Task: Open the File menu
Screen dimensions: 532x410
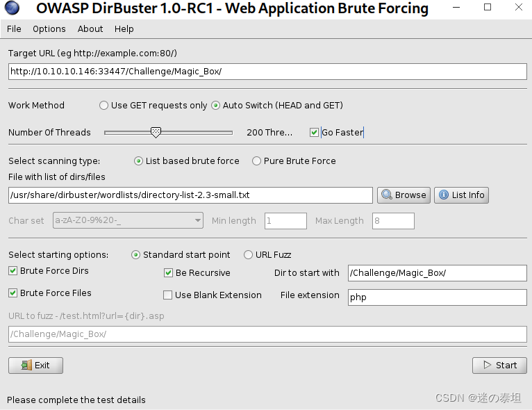Action: tap(14, 29)
